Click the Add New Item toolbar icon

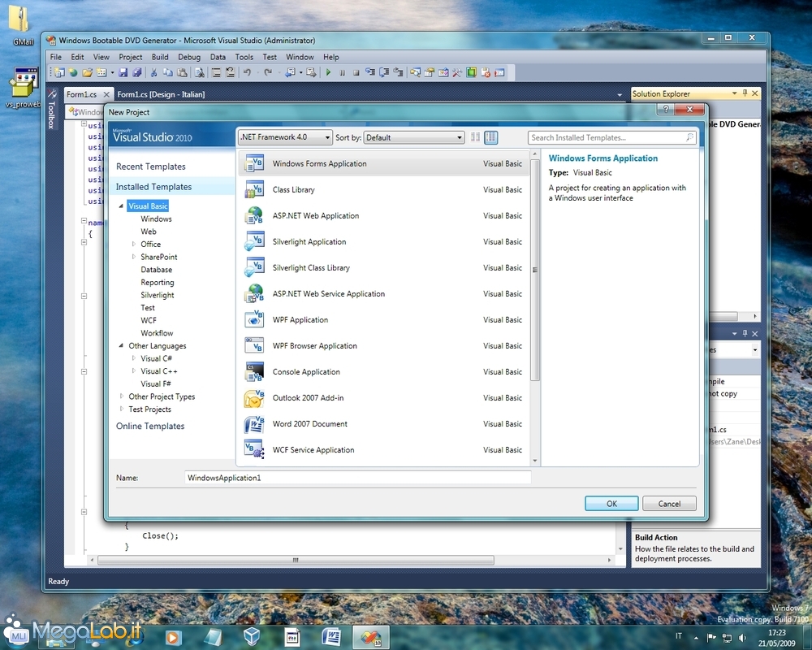(101, 72)
